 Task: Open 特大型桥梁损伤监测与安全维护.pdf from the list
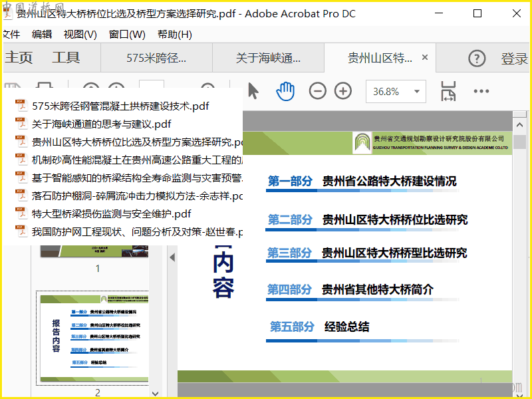[111, 214]
